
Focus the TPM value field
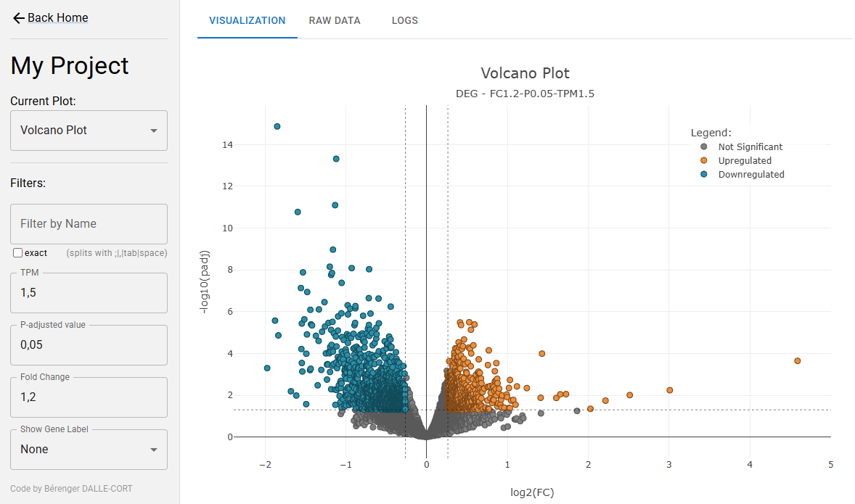pos(89,293)
